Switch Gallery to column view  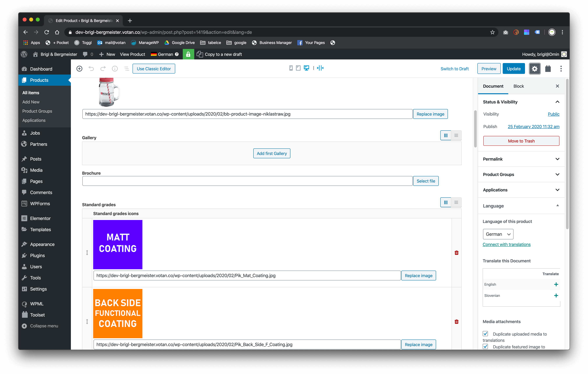click(x=446, y=135)
